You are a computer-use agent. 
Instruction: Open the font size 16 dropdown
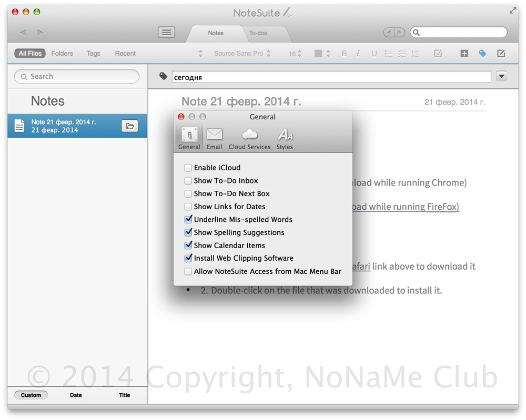pyautogui.click(x=295, y=54)
